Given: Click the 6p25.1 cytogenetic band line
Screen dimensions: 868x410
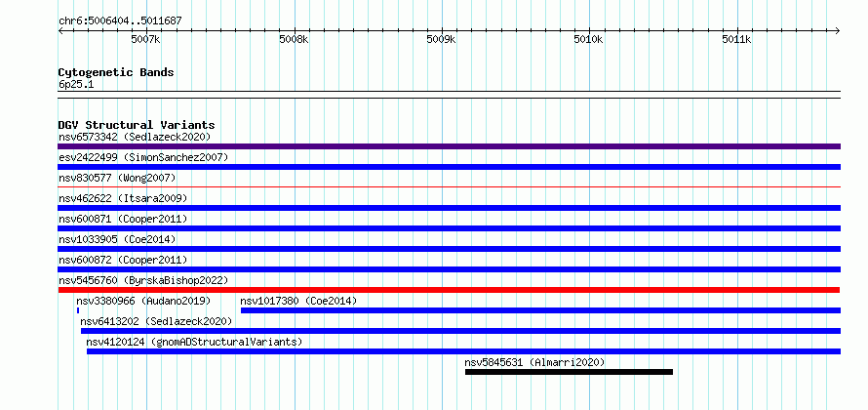Looking at the screenshot, I should click(449, 95).
